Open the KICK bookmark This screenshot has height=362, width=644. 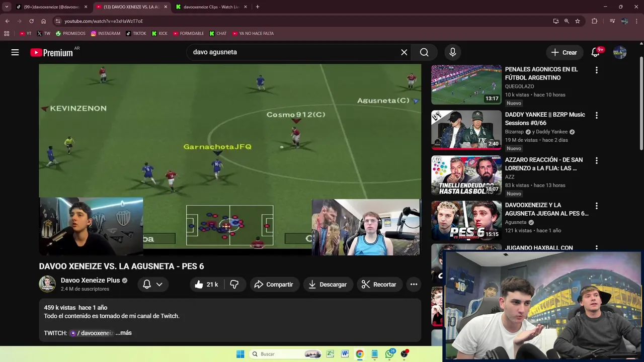[159, 34]
